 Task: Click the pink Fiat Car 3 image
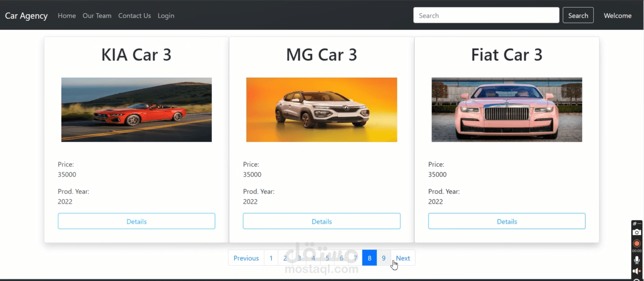coord(507,110)
